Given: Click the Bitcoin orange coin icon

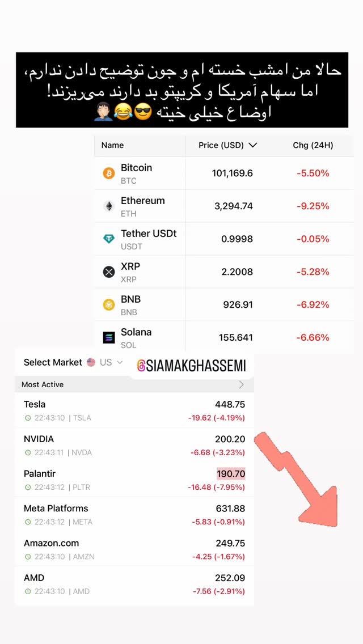Looking at the screenshot, I should 109,173.
